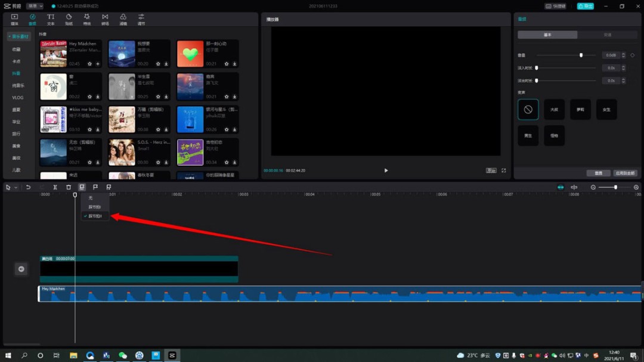Open the 菜单 dropdown in title bar
Screen dimensions: 644x362
[x=35, y=6]
